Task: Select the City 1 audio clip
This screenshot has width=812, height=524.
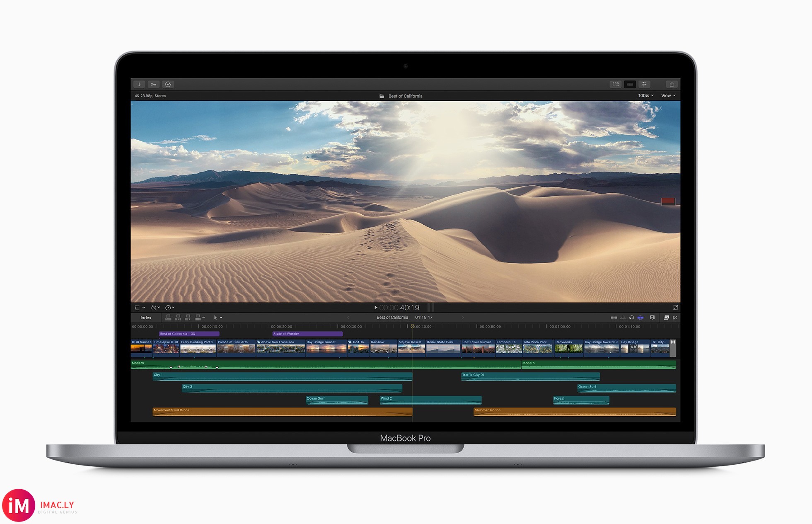Action: [283, 376]
